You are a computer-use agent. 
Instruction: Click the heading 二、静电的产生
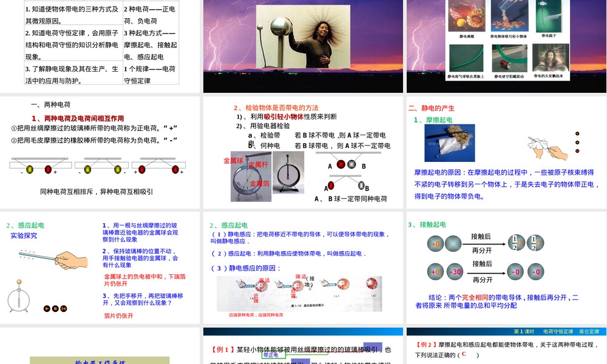tap(431, 109)
